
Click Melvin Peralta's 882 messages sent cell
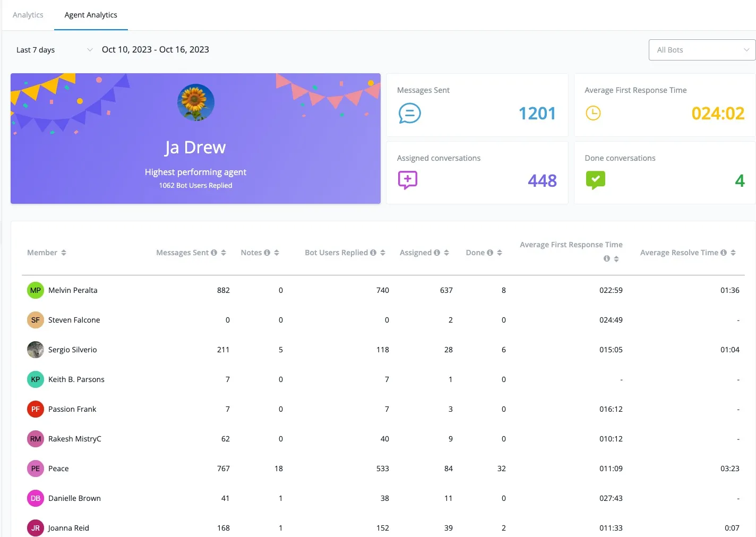tap(224, 290)
